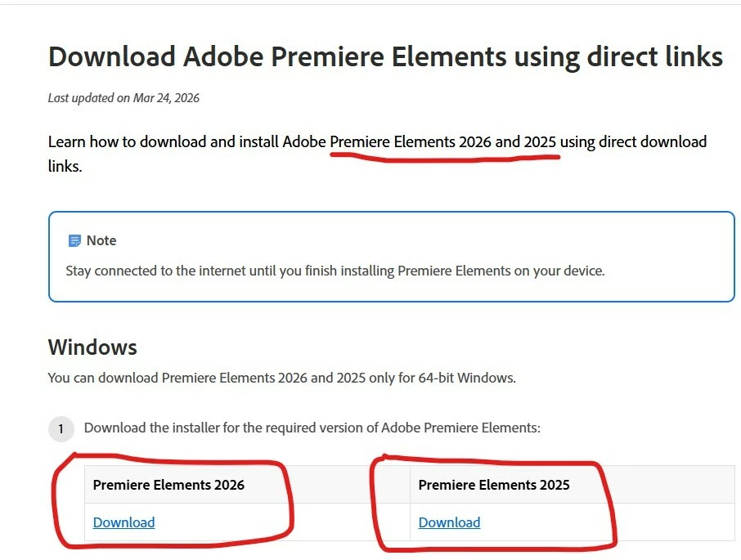
Task: Open the Download link for Premiere Elements 2025
Action: pyautogui.click(x=449, y=522)
